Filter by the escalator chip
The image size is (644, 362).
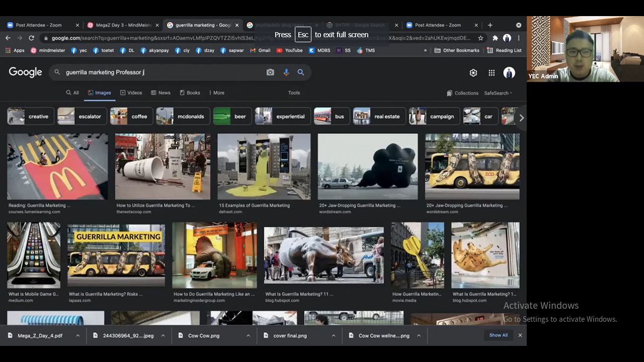pyautogui.click(x=82, y=117)
